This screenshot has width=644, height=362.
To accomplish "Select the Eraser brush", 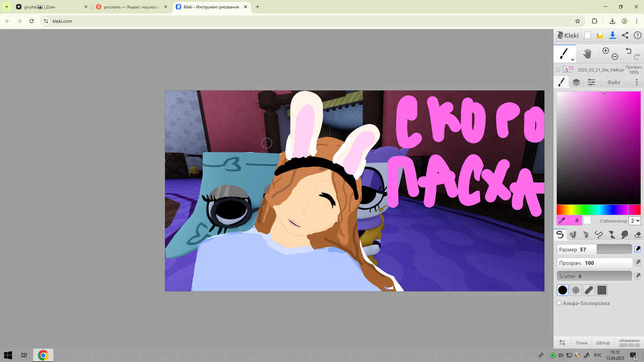I will pos(638,234).
